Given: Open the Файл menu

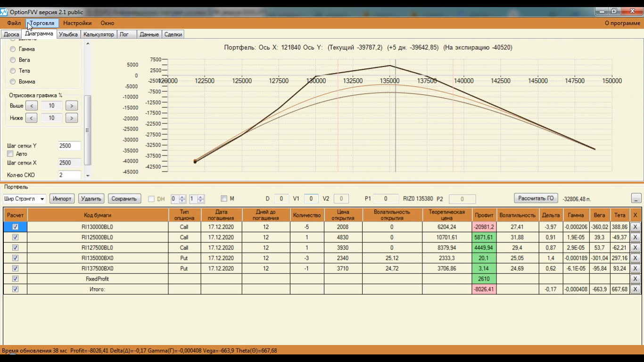Looking at the screenshot, I should click(14, 23).
